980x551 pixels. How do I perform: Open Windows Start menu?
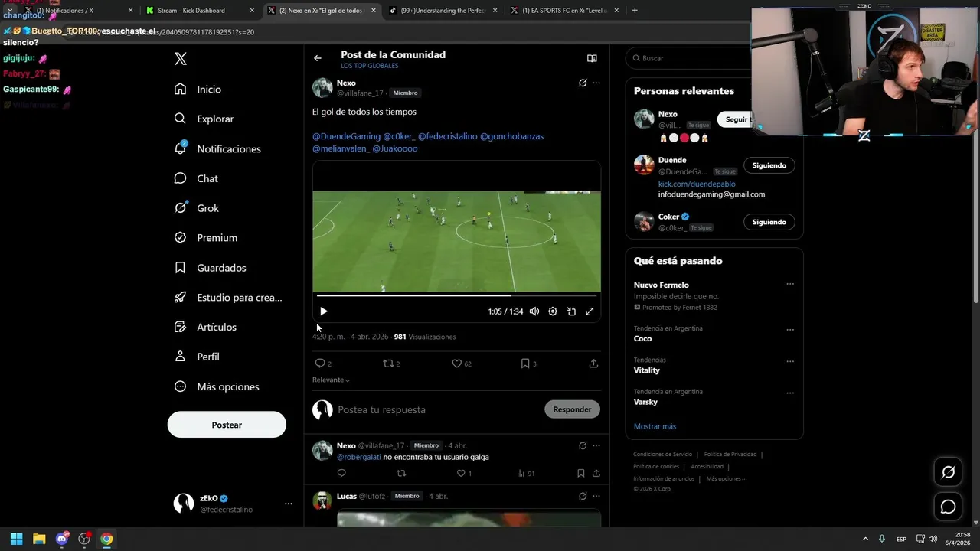point(16,539)
